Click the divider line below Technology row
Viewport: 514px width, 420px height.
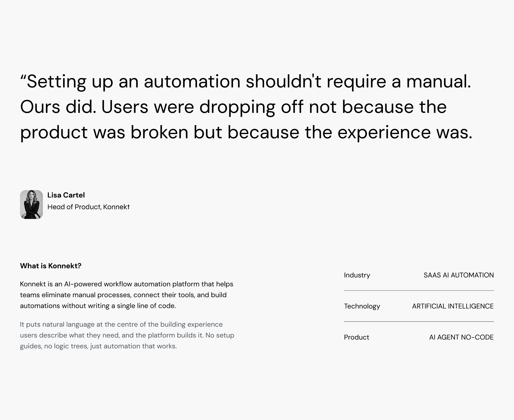point(419,322)
